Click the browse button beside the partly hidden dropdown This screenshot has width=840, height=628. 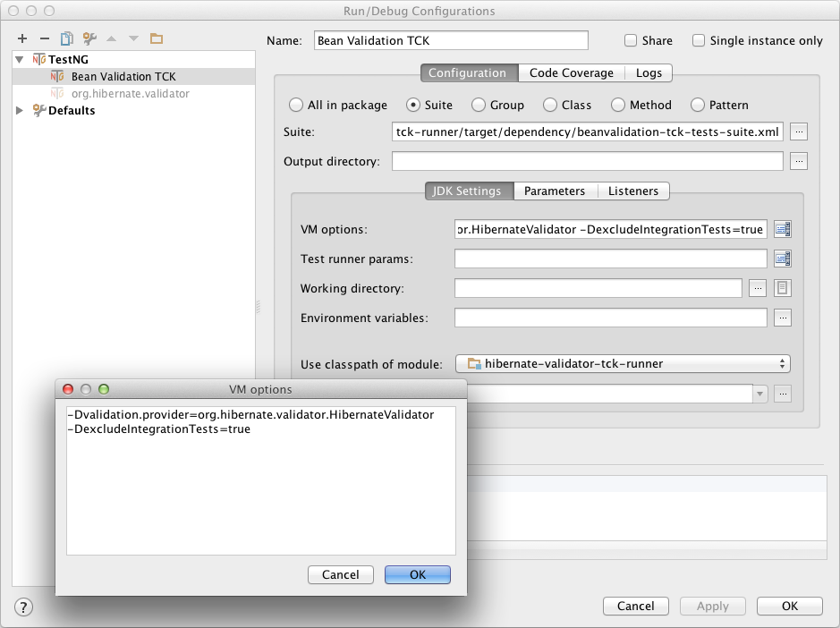pos(783,394)
